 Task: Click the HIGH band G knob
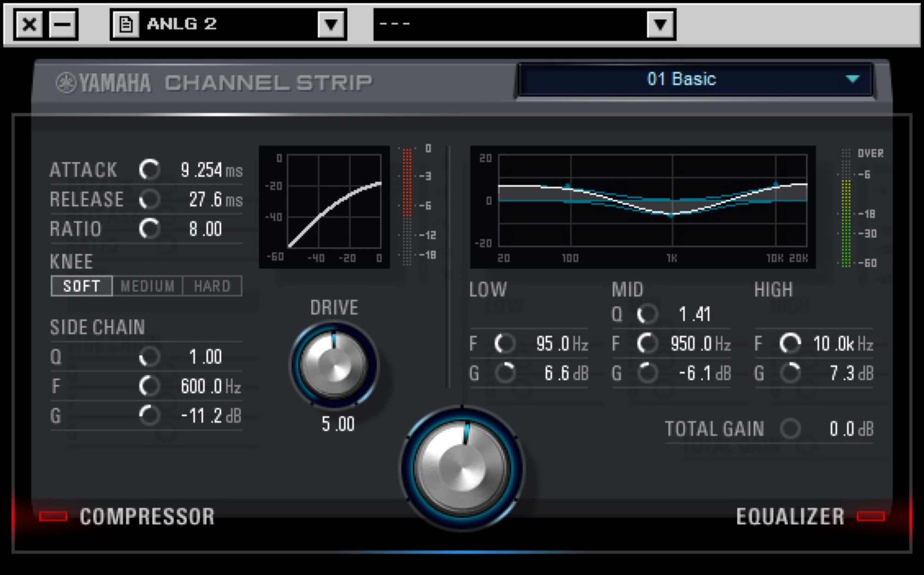790,373
